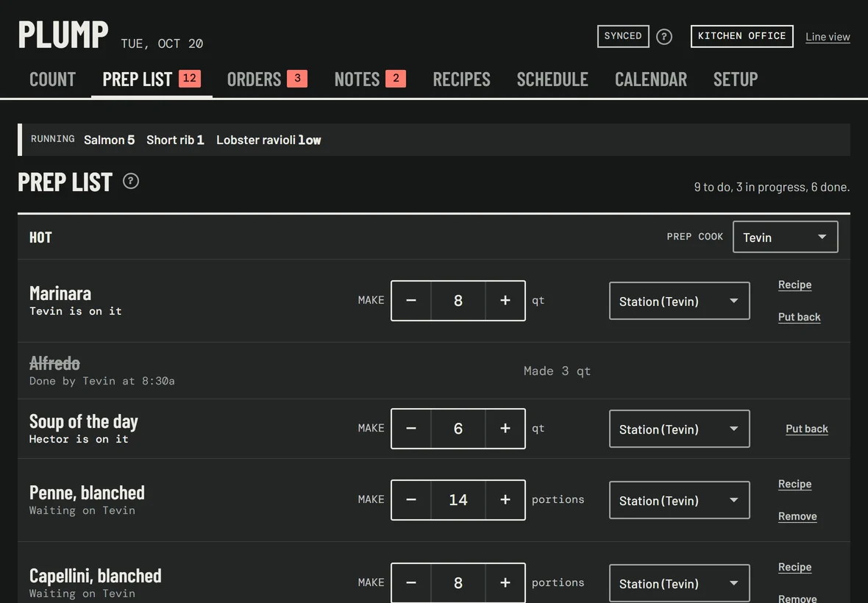Open help icon next to Synced status
This screenshot has width=868, height=603.
click(x=664, y=37)
